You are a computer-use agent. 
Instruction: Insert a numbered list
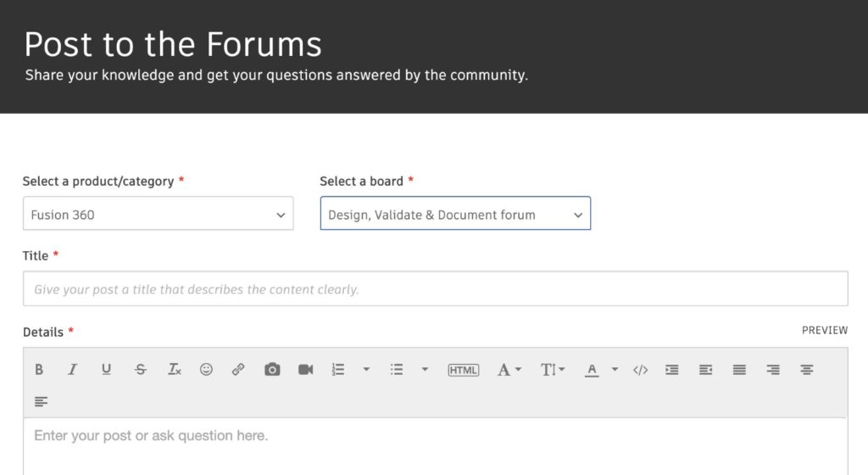tap(339, 370)
